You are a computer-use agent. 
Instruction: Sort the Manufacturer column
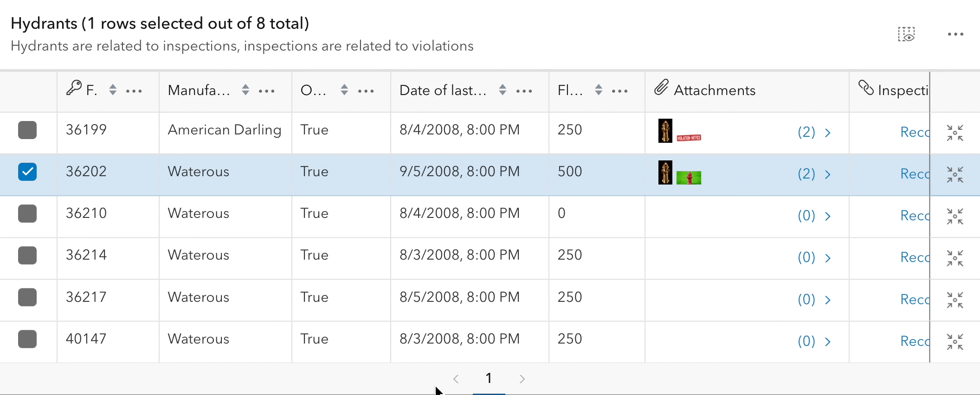coord(245,90)
